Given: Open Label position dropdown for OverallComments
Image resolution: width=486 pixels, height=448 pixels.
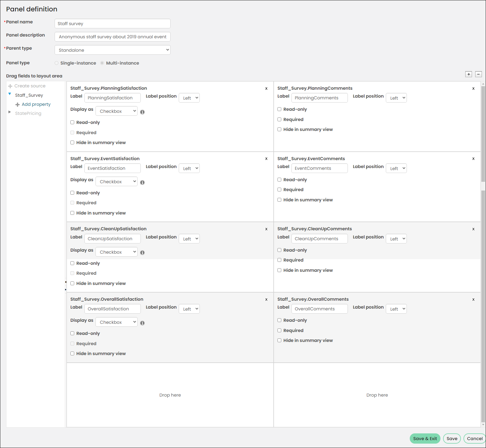Looking at the screenshot, I should point(396,309).
